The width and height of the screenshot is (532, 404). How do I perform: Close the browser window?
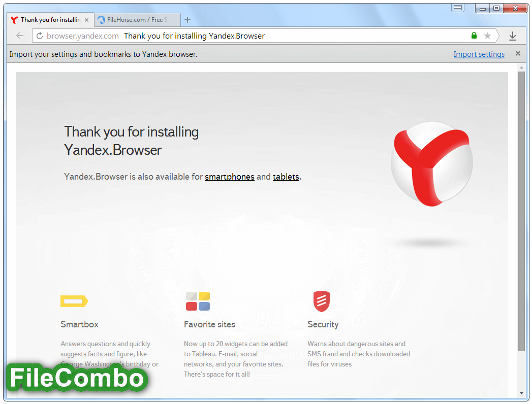pyautogui.click(x=515, y=9)
